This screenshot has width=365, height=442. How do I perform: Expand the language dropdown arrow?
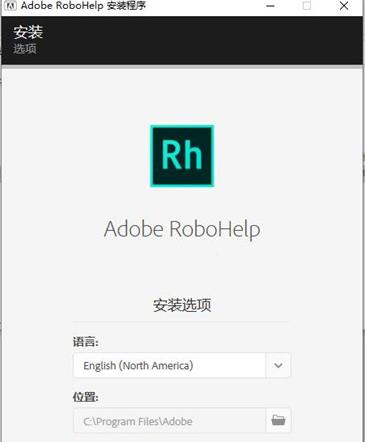pyautogui.click(x=278, y=365)
